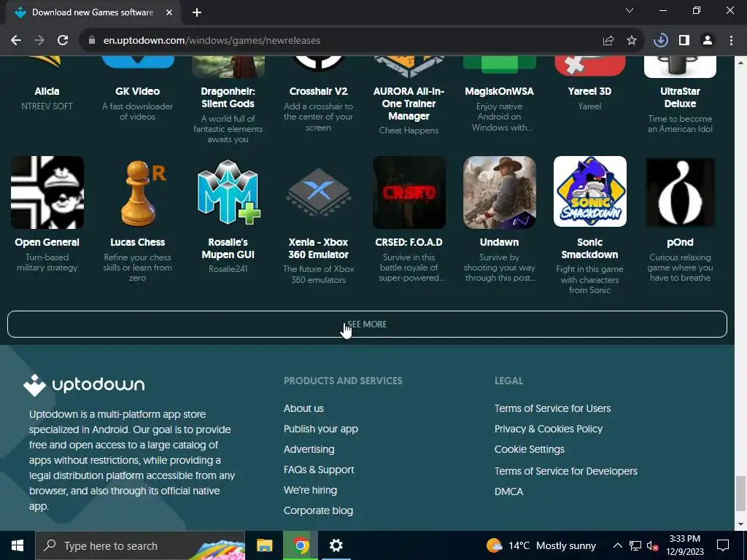Open the Yareel 3D title link
This screenshot has width=747, height=560.
589,91
